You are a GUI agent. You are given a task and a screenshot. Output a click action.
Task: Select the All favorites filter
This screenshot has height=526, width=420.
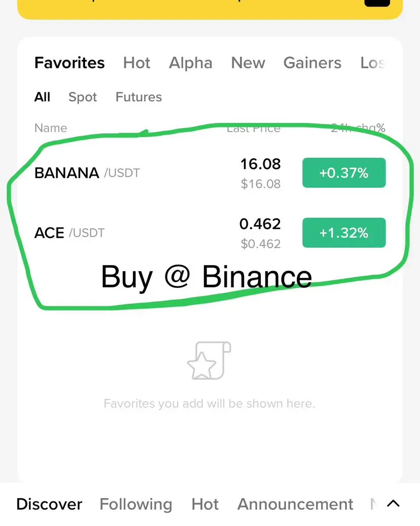42,97
